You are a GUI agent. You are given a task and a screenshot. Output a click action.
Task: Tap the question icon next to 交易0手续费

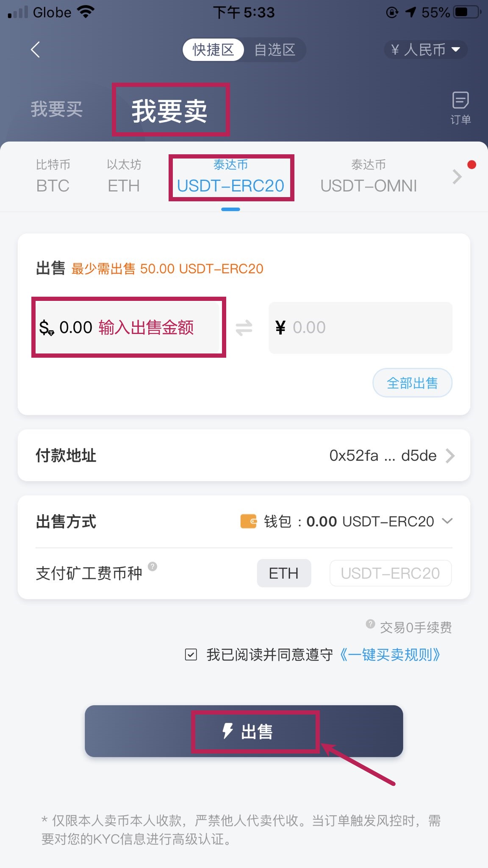coord(370,624)
